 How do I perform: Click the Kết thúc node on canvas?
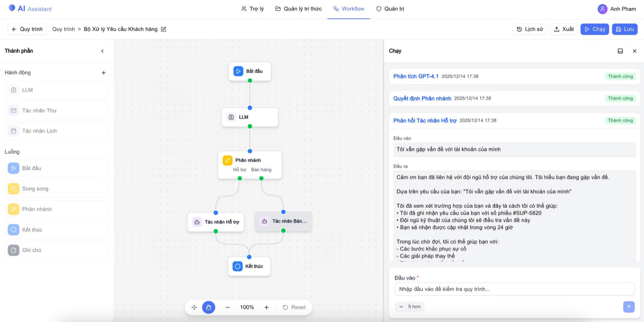pos(249,266)
